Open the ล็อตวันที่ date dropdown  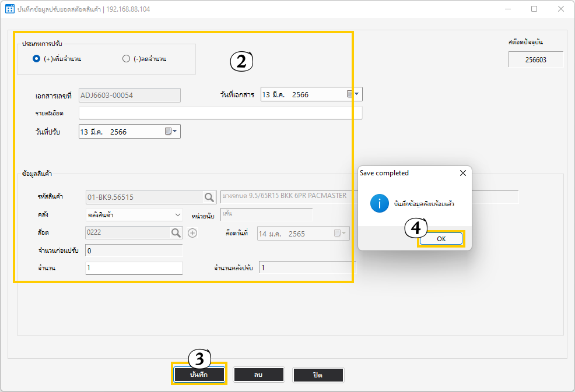tap(340, 234)
